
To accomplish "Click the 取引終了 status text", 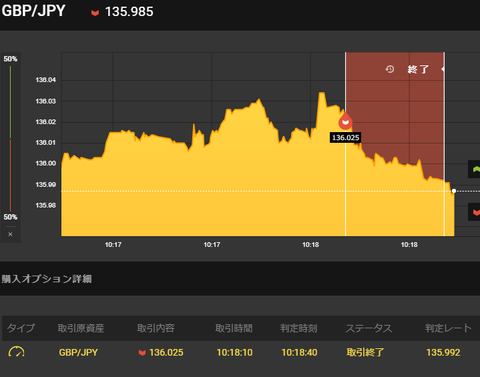I will [365, 352].
